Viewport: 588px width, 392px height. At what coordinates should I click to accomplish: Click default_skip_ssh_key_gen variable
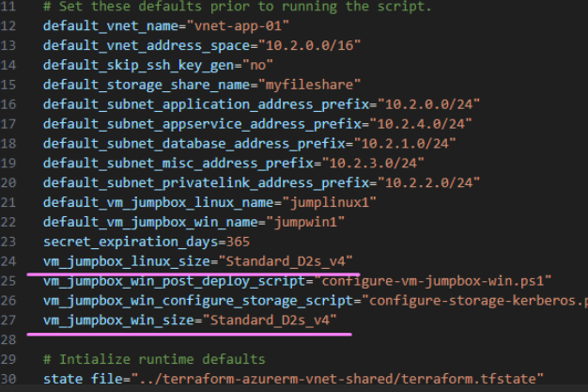pos(139,66)
